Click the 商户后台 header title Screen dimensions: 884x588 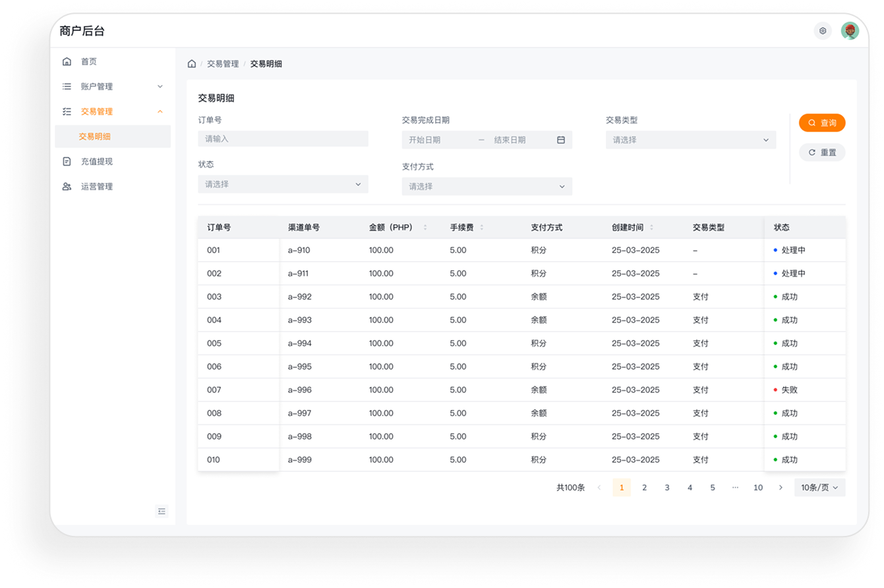82,31
